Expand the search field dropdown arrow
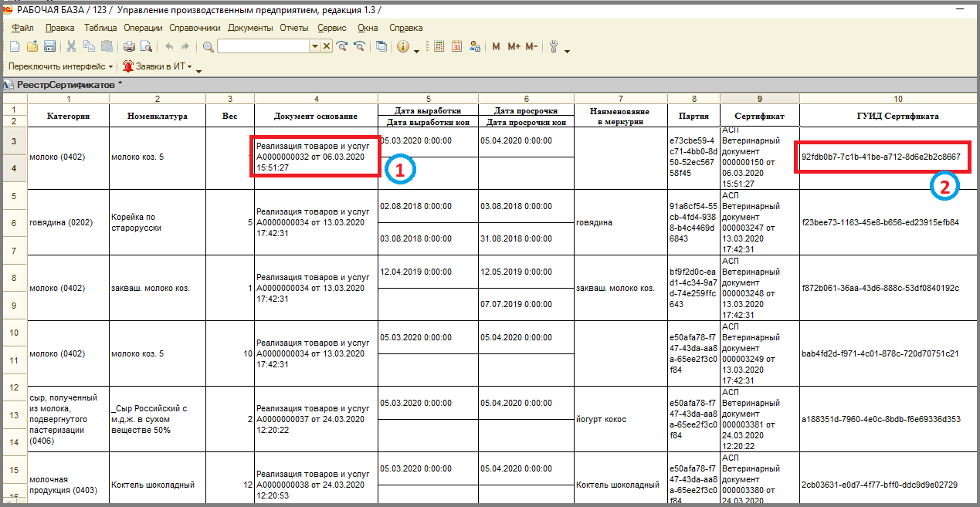The image size is (980, 507). 315,46
